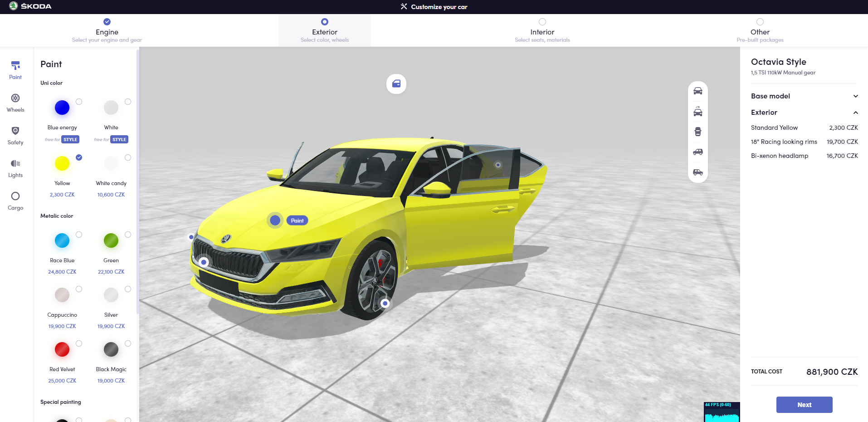Select the Cappuccino radio button
Image resolution: width=868 pixels, height=422 pixels.
coord(79,289)
